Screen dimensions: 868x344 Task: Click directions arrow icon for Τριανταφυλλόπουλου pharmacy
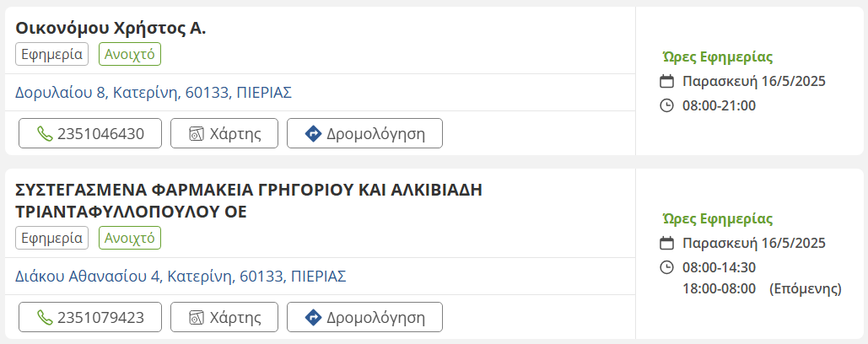(x=313, y=317)
